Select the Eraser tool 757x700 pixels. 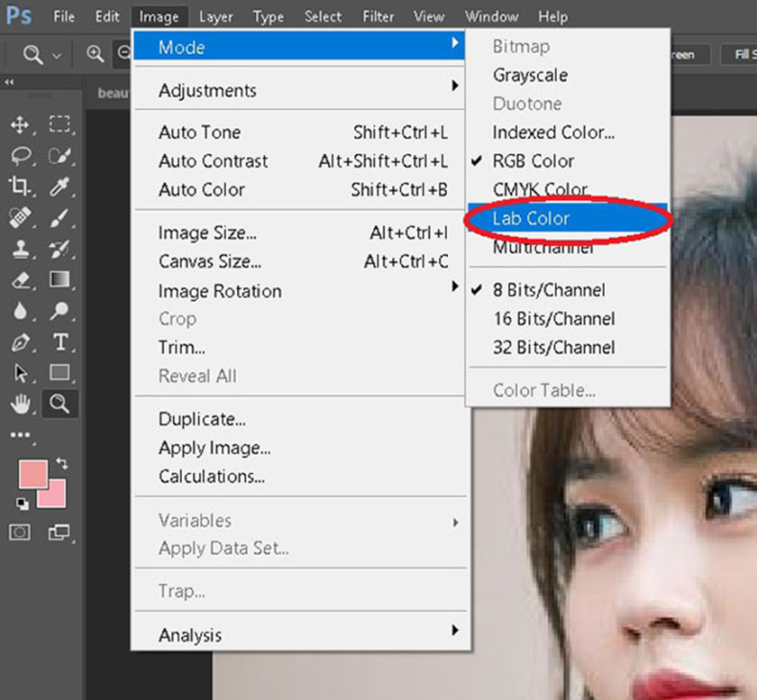20,280
